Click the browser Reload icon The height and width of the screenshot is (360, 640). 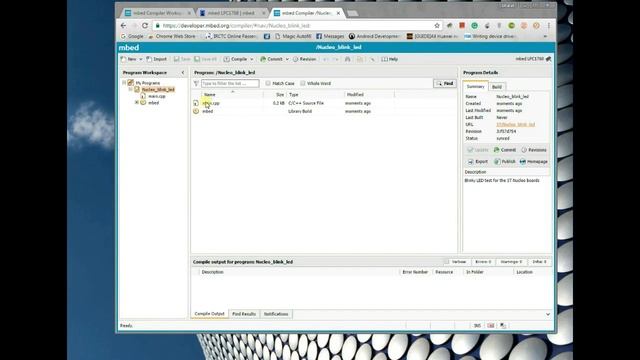(145, 25)
